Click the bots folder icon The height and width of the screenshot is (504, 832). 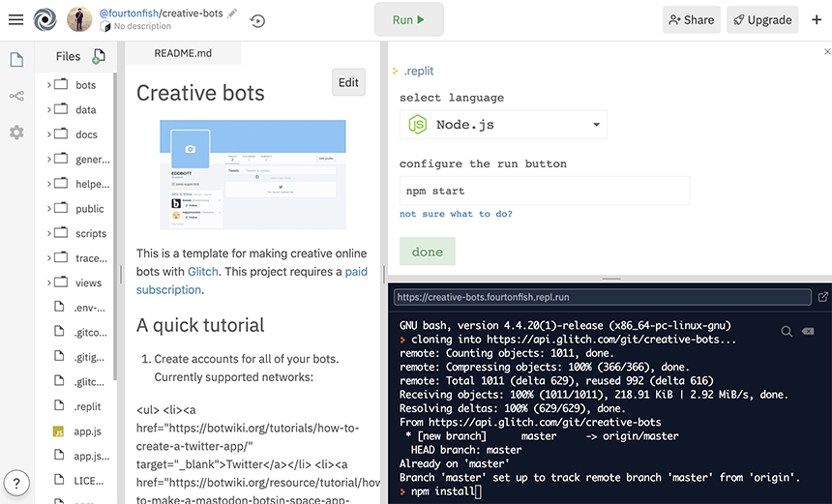pyautogui.click(x=62, y=84)
